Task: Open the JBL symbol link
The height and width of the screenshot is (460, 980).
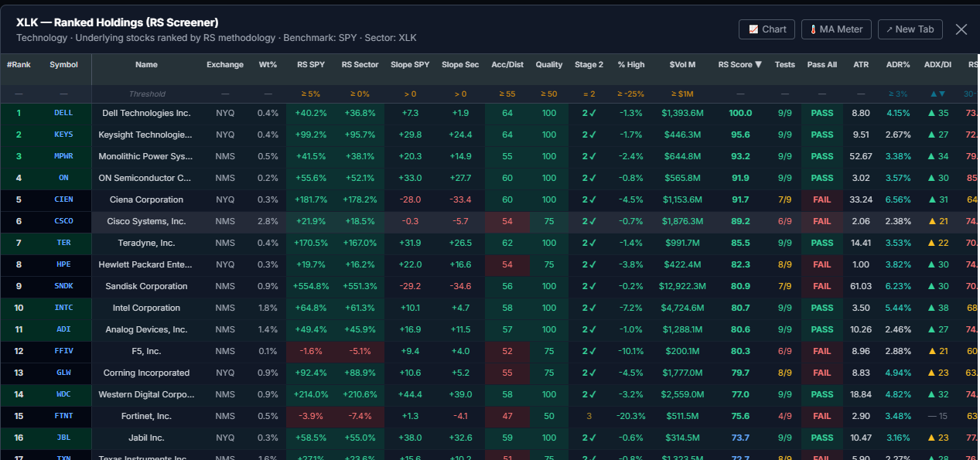Action: (63, 438)
